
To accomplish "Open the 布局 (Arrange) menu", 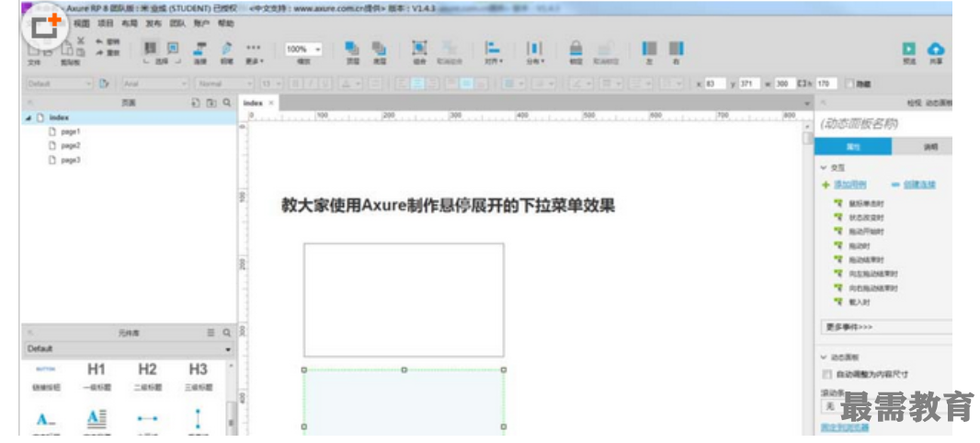I will (130, 24).
